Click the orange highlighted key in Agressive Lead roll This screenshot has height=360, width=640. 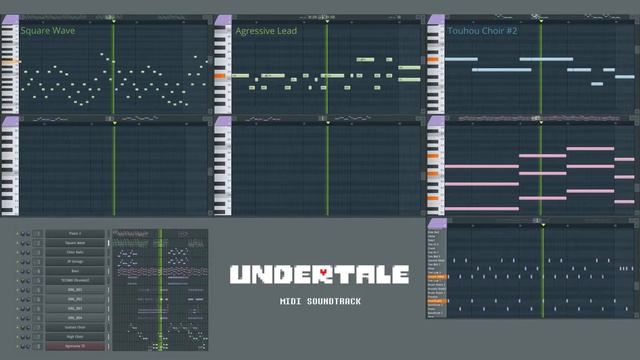click(220, 76)
